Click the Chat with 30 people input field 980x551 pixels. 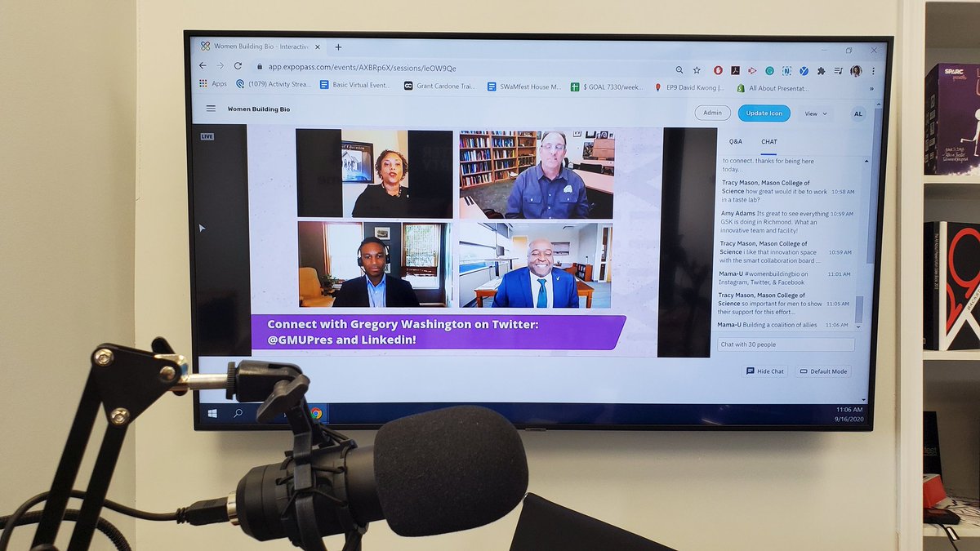[x=786, y=344]
